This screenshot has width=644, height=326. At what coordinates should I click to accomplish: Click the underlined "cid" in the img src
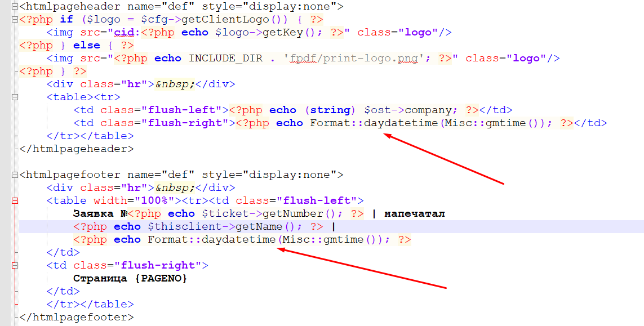tap(124, 33)
